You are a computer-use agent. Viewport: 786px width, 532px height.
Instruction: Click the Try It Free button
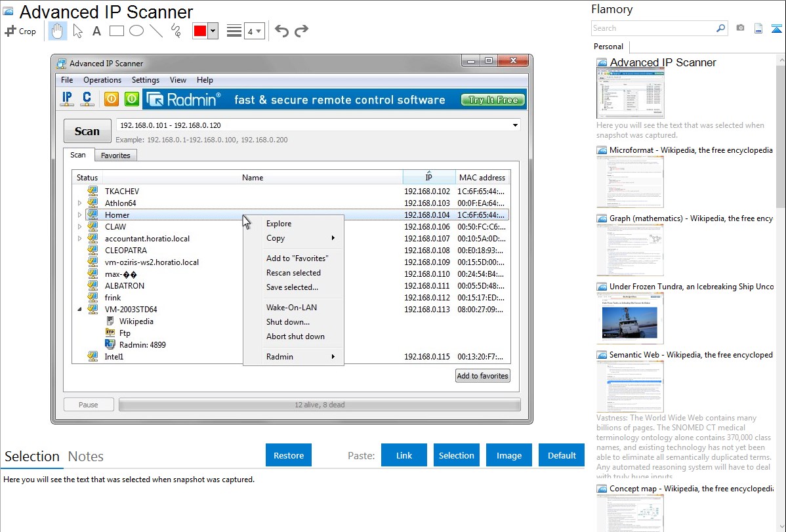[493, 100]
